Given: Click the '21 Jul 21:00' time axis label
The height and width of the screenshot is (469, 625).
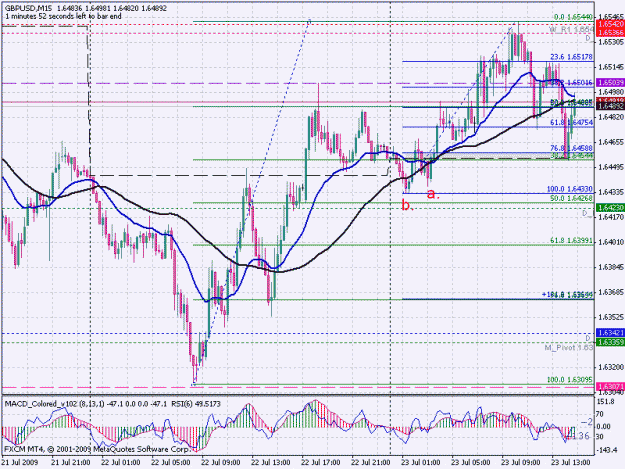Looking at the screenshot, I should point(71,463).
